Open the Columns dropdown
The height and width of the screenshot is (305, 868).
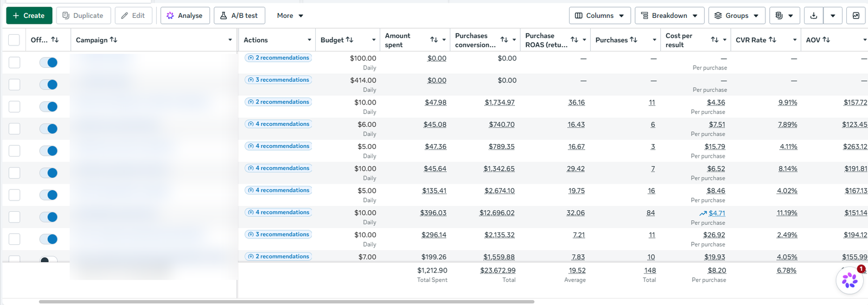(600, 16)
